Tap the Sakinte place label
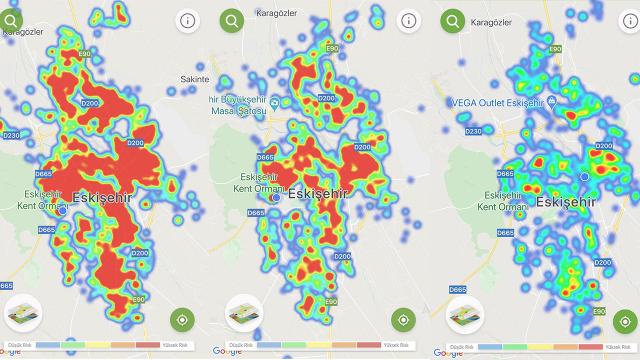Viewport: 640px width, 360px height. tap(195, 79)
